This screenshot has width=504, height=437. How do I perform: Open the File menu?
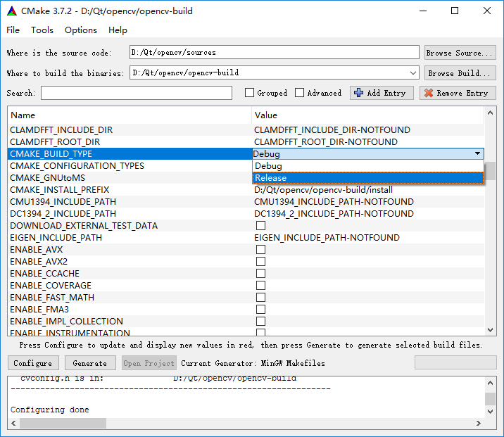(x=13, y=30)
